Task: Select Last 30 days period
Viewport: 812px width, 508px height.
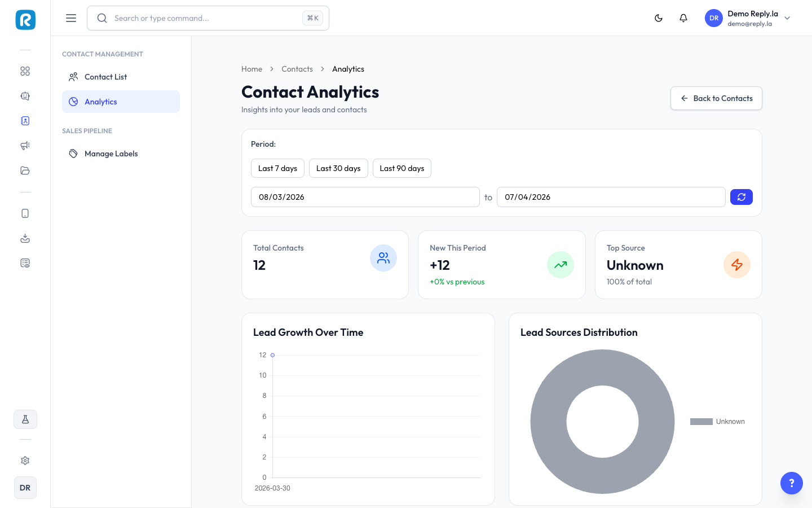Action: [x=338, y=168]
